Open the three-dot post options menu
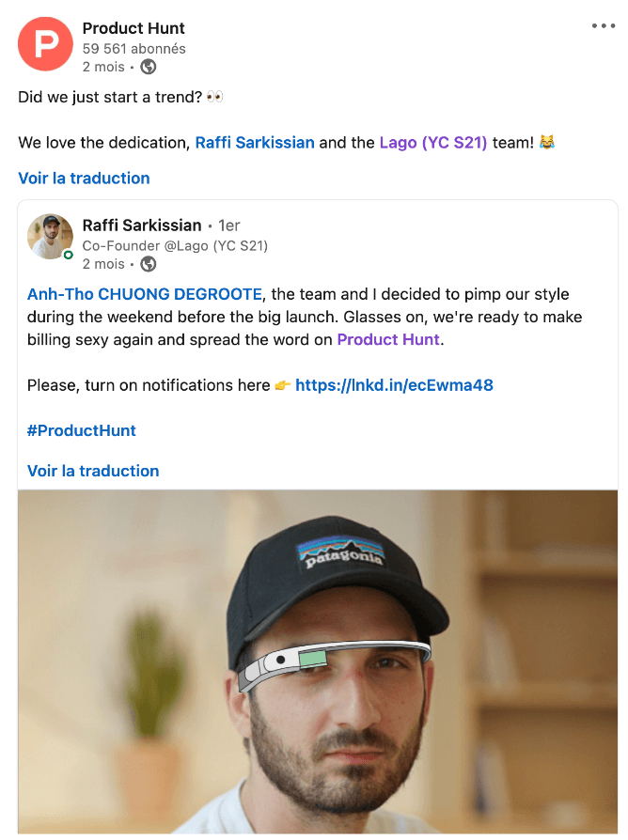Image resolution: width=628 pixels, height=840 pixels. (x=603, y=25)
